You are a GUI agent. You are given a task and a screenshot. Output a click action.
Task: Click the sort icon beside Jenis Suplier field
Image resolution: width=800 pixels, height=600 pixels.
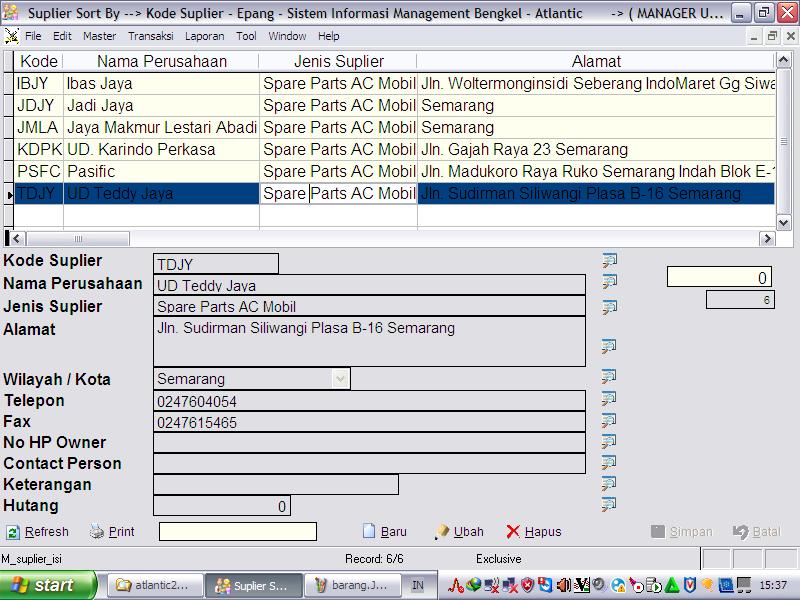[609, 306]
